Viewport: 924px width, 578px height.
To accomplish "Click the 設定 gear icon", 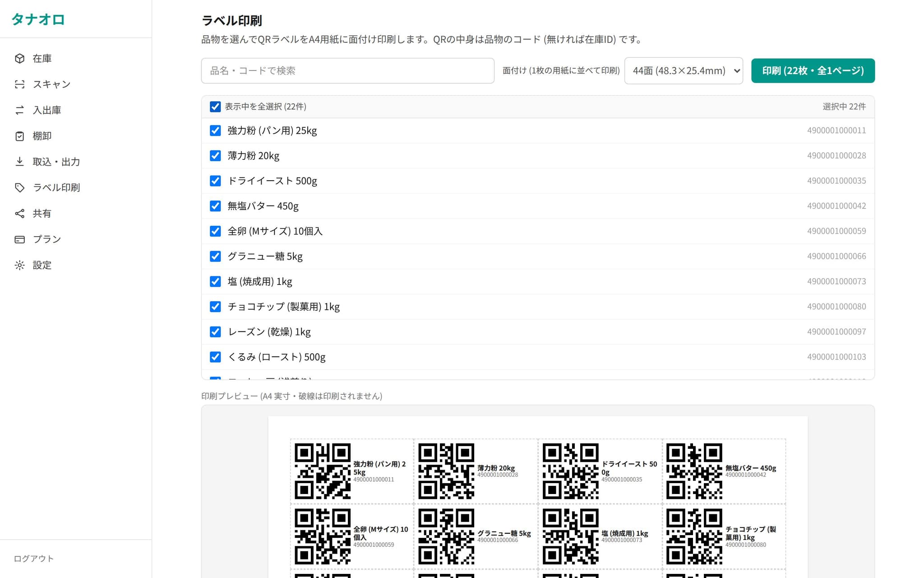I will pyautogui.click(x=19, y=265).
